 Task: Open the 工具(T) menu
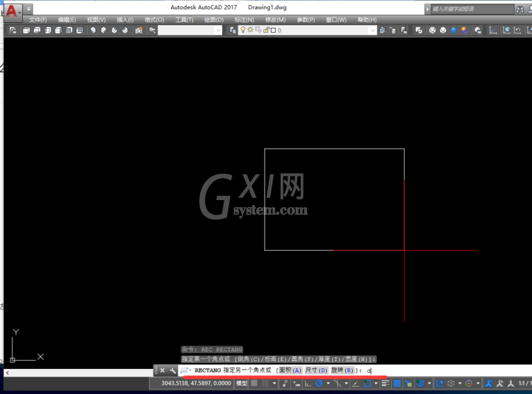tap(184, 20)
